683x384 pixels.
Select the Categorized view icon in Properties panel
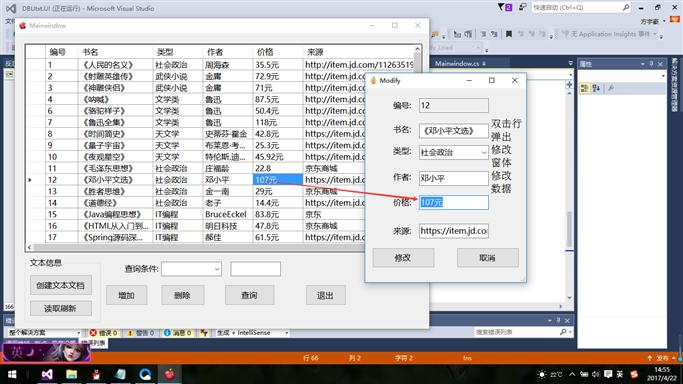[585, 88]
